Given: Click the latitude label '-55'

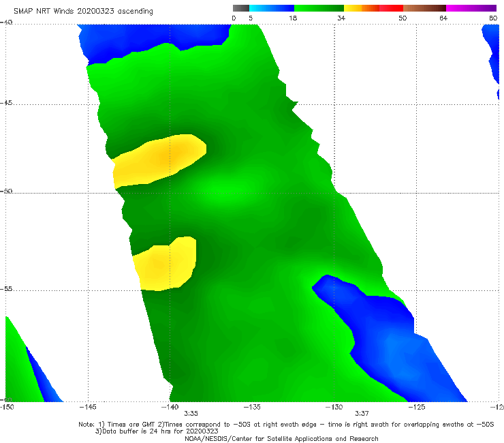Looking at the screenshot, I should tap(6, 289).
